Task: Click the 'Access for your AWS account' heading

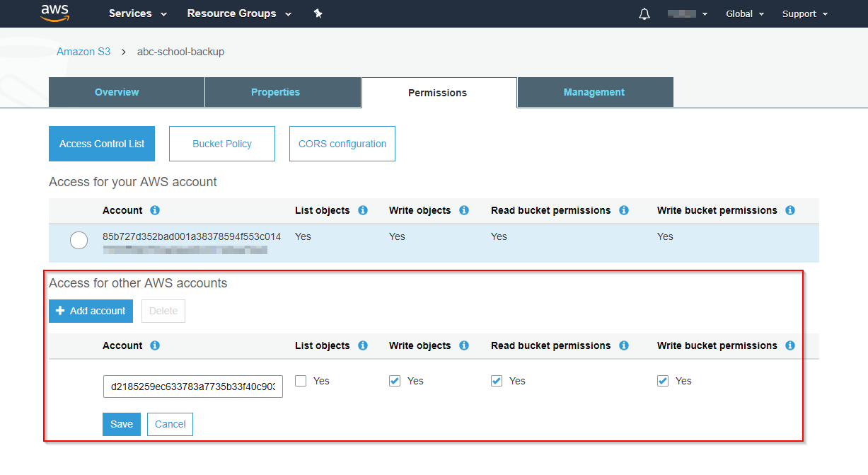Action: 133,182
